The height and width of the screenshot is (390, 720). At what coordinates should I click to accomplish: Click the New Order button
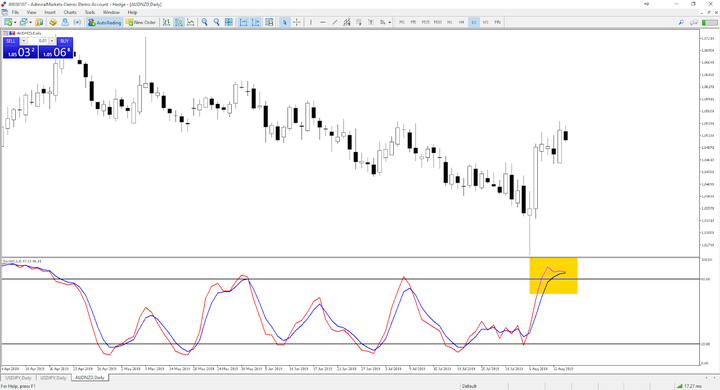141,22
